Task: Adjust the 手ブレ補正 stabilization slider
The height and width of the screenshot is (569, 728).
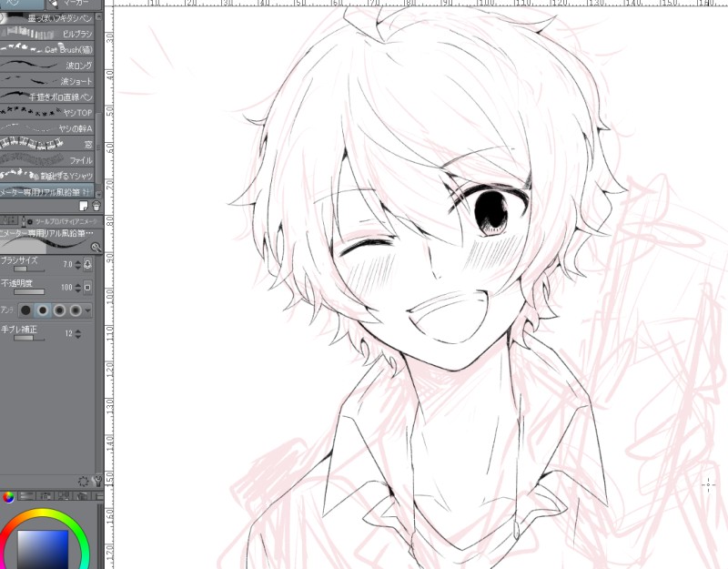Action: point(29,338)
